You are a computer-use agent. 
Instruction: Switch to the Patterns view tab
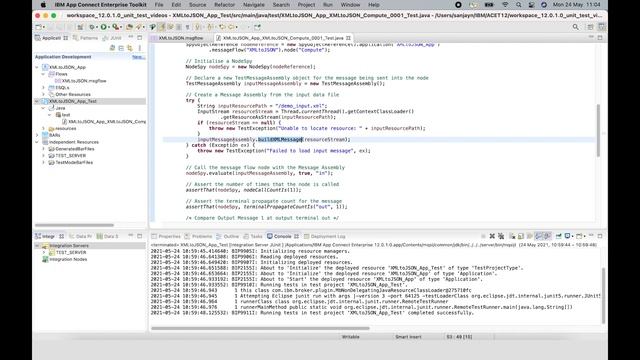(86, 38)
